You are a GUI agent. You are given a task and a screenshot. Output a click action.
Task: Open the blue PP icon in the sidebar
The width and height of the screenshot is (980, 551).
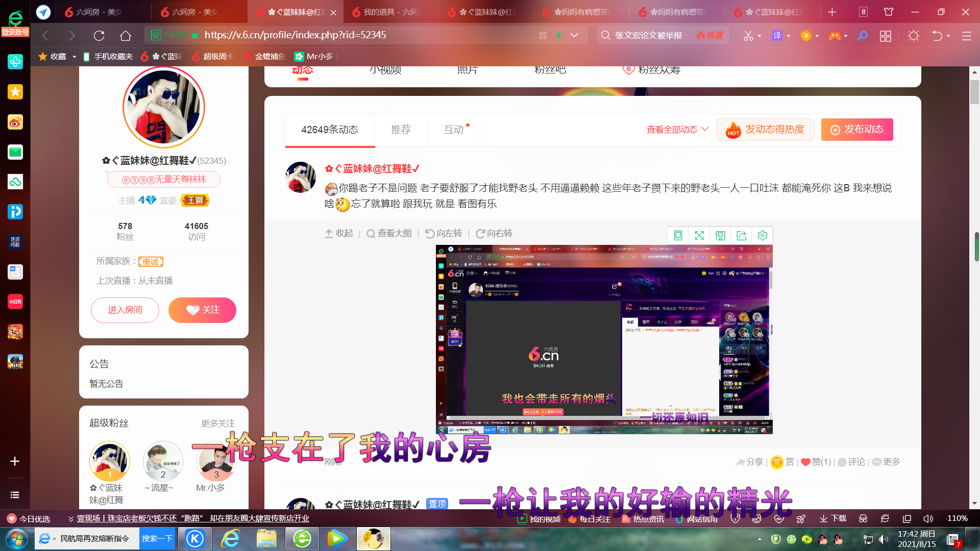click(15, 212)
